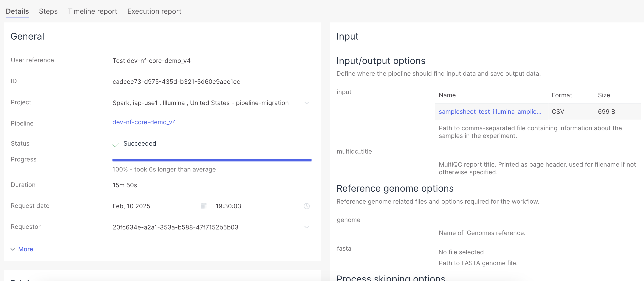
Task: Click the Name column header in input table
Action: 447,95
